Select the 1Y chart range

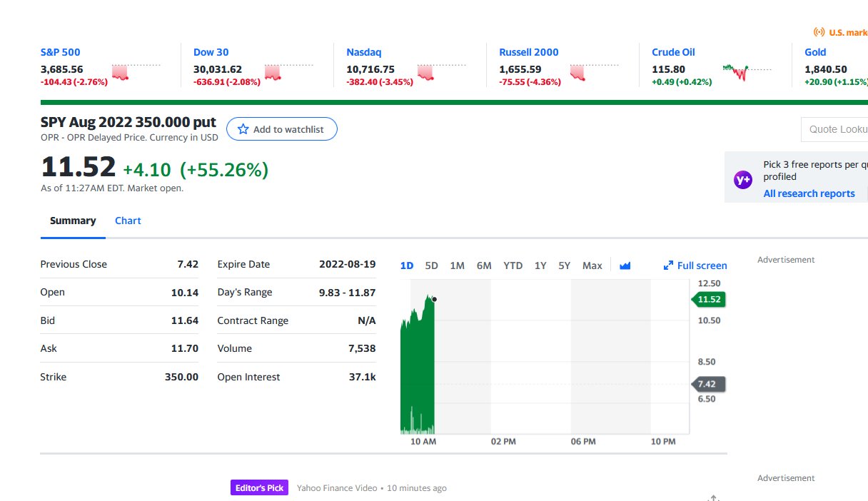click(540, 265)
